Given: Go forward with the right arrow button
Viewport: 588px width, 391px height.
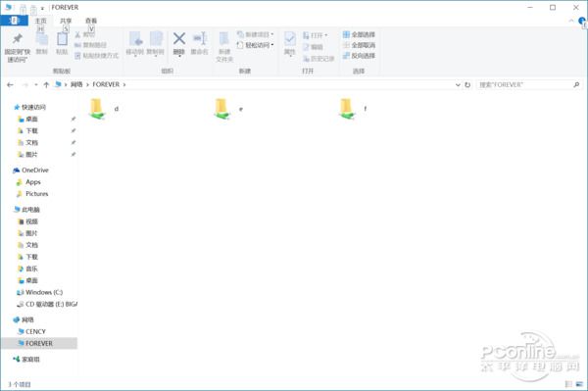Looking at the screenshot, I should click(25, 84).
